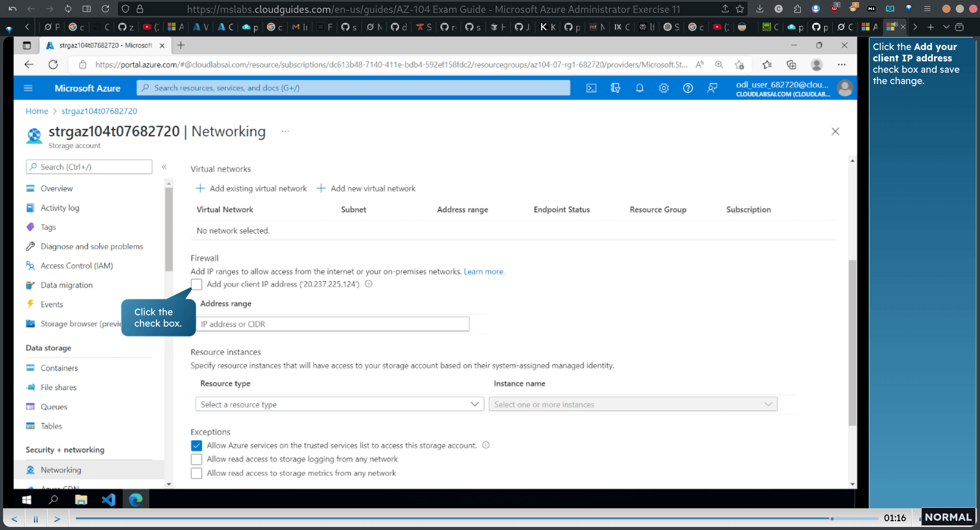Open Azure notifications bell
Viewport: 980px width, 530px height.
pos(639,88)
